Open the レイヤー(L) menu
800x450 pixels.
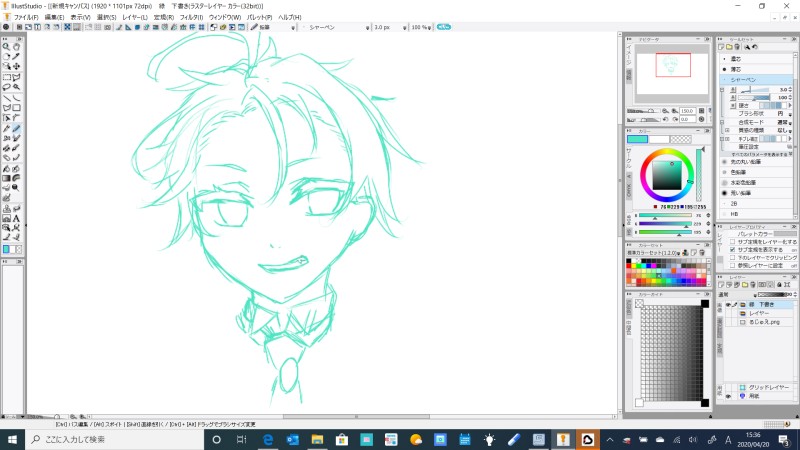(x=135, y=17)
